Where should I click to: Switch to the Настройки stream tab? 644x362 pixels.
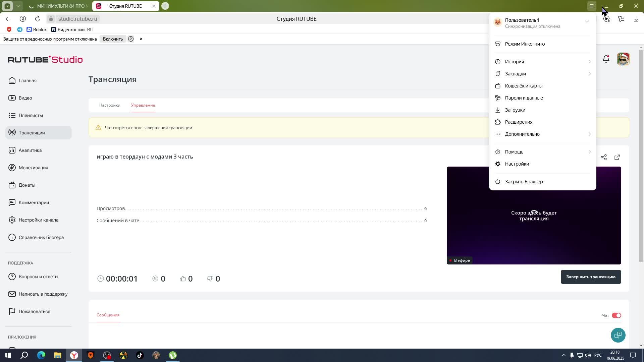point(110,105)
